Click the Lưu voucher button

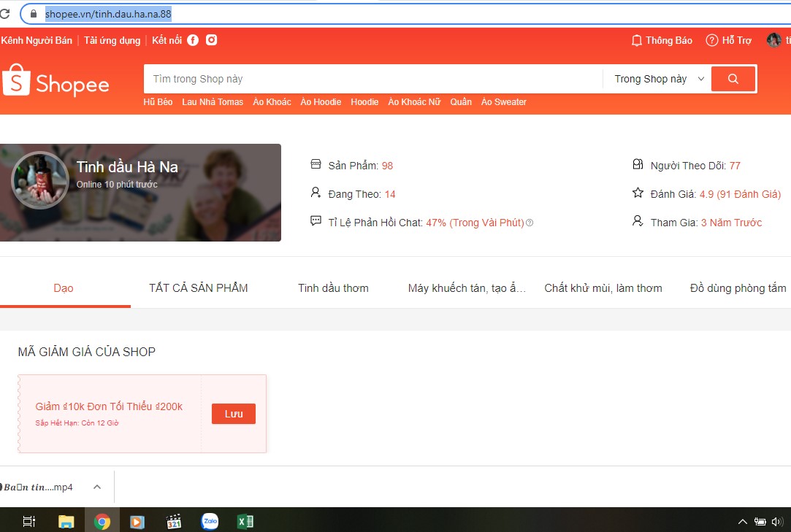[234, 414]
